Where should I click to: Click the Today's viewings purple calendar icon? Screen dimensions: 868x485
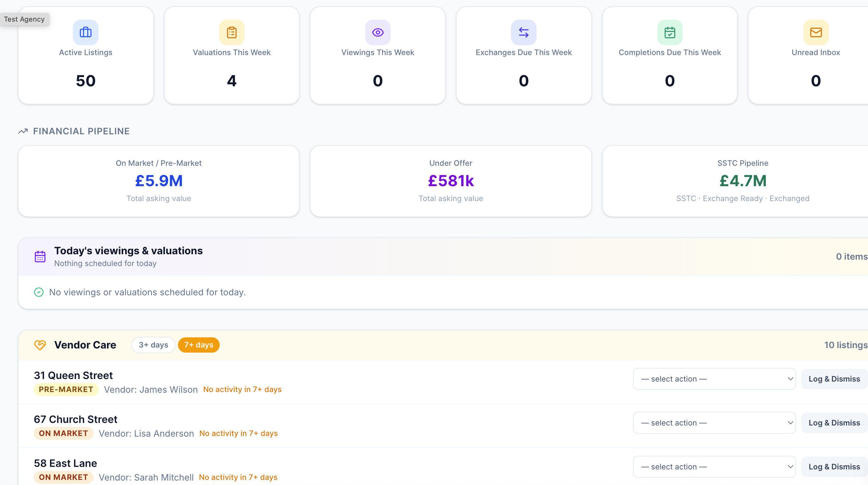coord(40,256)
